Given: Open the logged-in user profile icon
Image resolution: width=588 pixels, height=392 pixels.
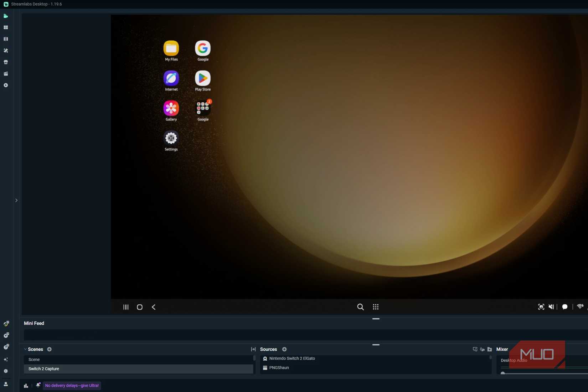Looking at the screenshot, I should (x=6, y=384).
